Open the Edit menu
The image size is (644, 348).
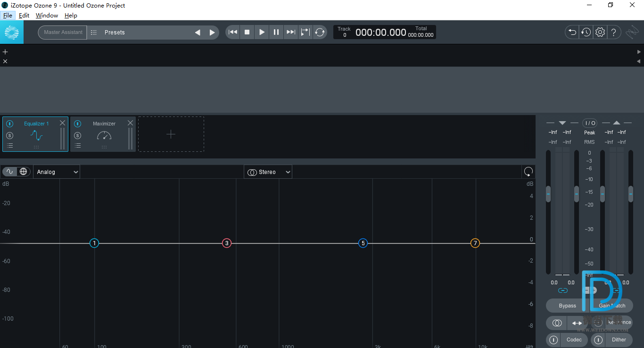(24, 16)
